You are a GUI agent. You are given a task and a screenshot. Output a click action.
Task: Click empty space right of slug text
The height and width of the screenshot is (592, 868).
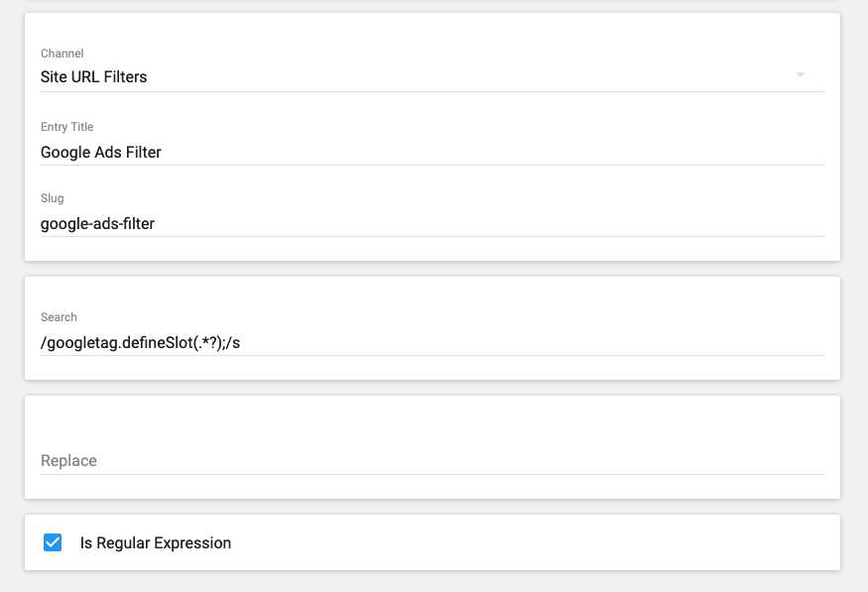tap(496, 223)
